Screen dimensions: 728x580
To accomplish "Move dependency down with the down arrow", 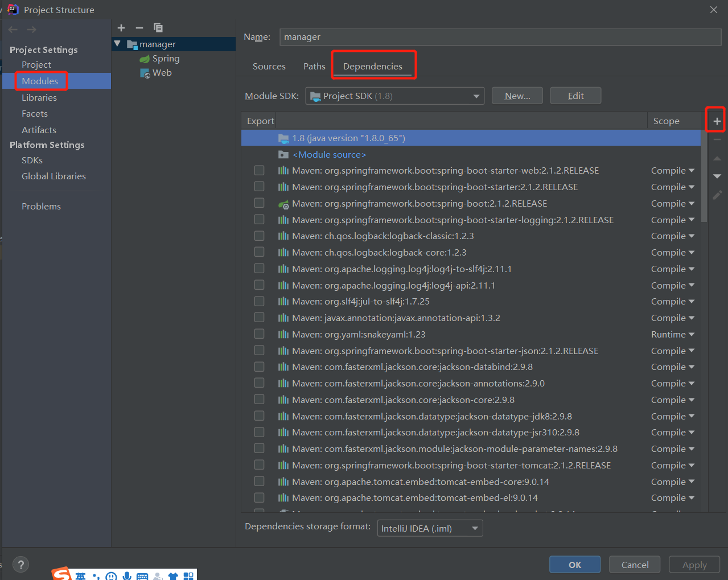I will pos(717,176).
